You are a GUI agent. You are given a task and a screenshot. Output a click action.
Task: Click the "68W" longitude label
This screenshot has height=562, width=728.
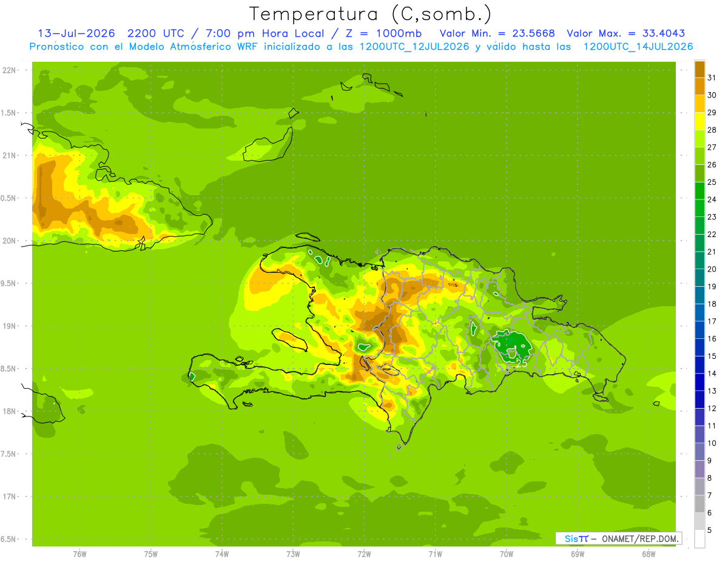click(x=649, y=554)
